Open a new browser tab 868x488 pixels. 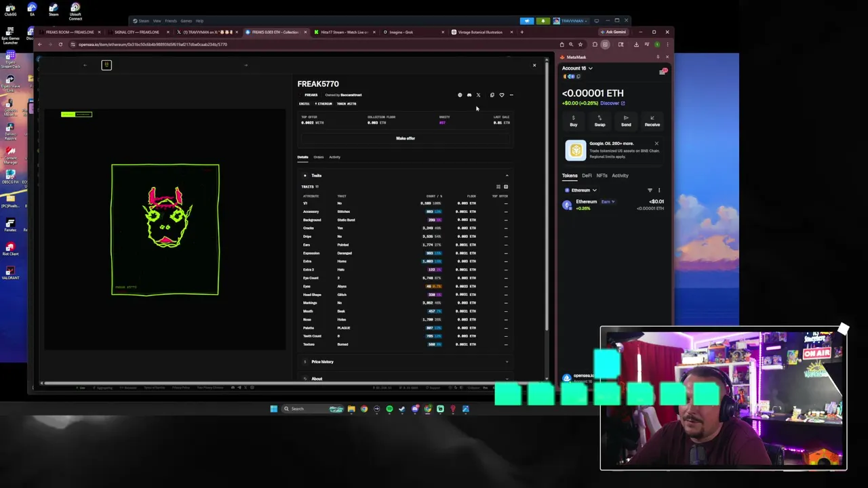pyautogui.click(x=521, y=32)
